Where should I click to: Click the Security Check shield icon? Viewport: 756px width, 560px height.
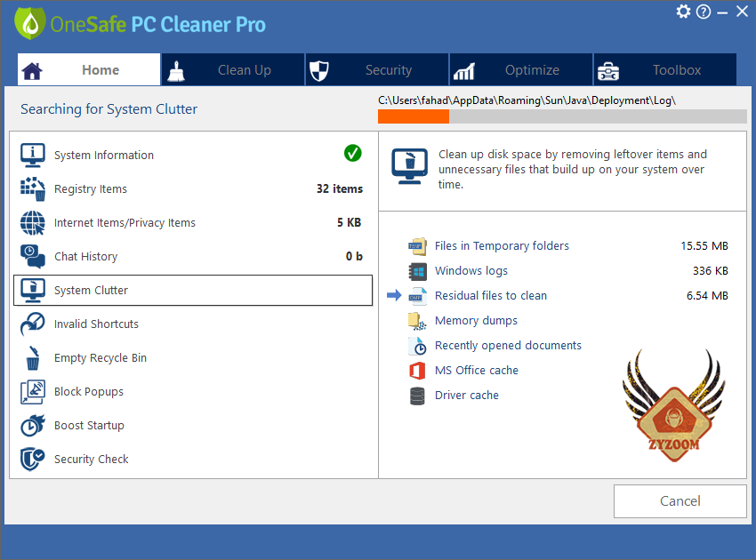point(33,459)
